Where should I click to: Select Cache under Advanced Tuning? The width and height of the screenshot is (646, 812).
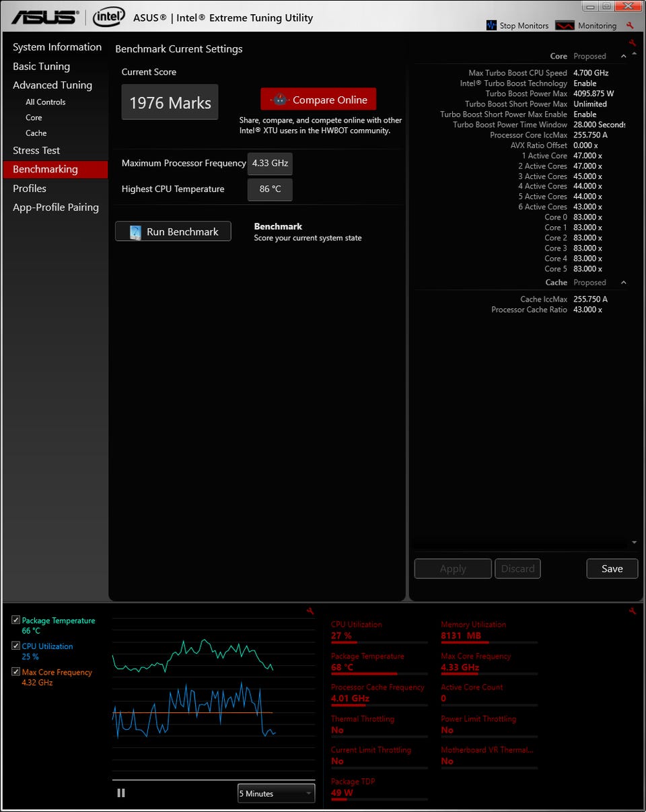pos(36,133)
